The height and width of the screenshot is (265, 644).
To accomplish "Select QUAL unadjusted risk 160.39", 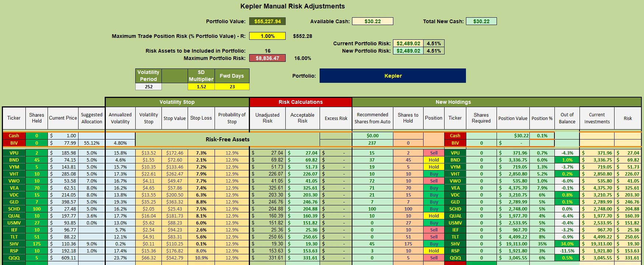I will (268, 216).
